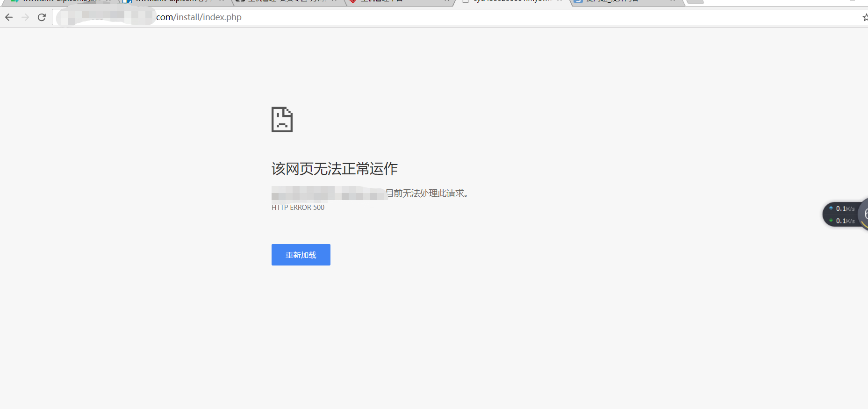The image size is (868, 409).
Task: Open a new tab from the tab strip
Action: [695, 1]
